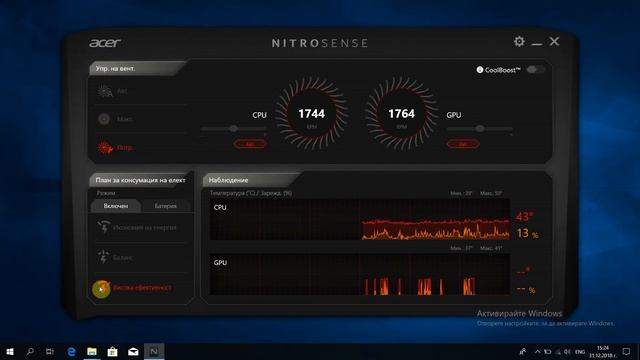This screenshot has width=640, height=360.
Task: Click the Auto button under CPU slider
Action: 250,144
